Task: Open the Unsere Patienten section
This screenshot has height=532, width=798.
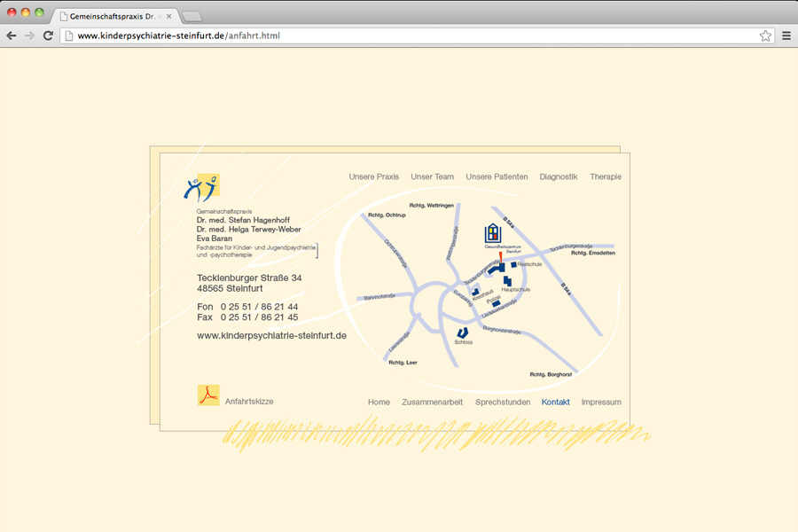Action: click(497, 176)
